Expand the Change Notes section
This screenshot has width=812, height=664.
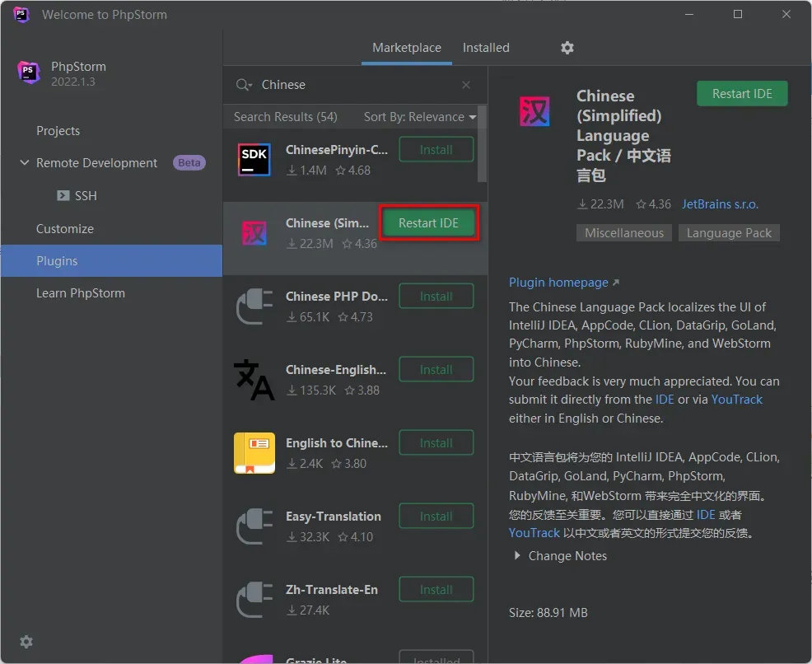click(517, 556)
